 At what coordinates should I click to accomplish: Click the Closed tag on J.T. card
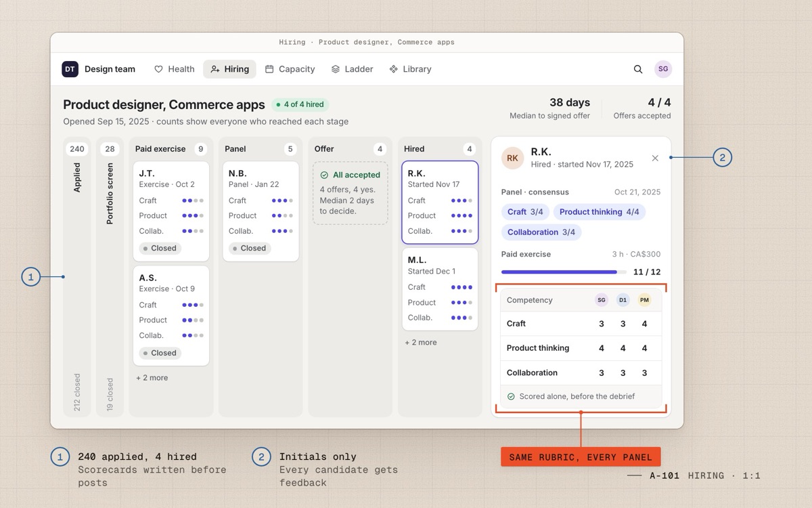pyautogui.click(x=160, y=249)
